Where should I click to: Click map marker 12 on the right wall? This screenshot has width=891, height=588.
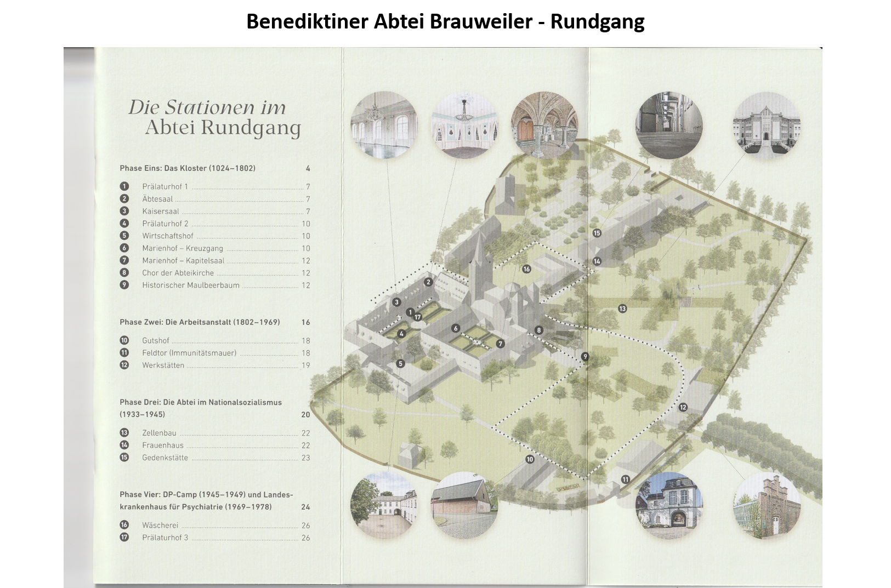(683, 407)
